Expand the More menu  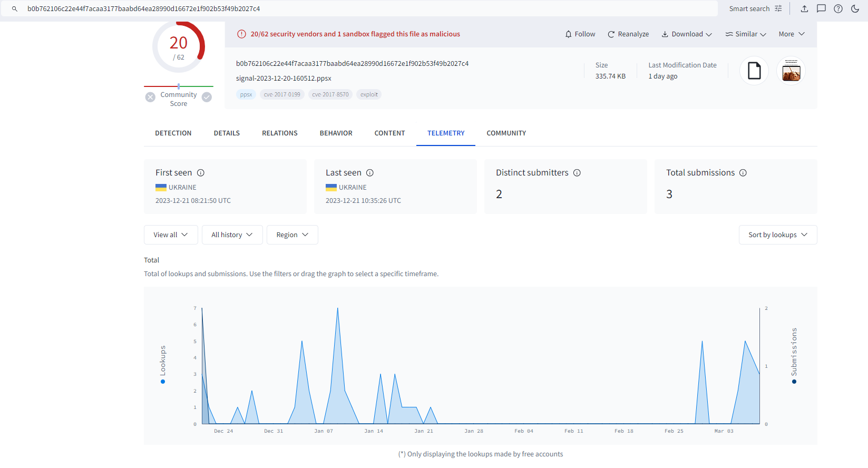point(792,34)
